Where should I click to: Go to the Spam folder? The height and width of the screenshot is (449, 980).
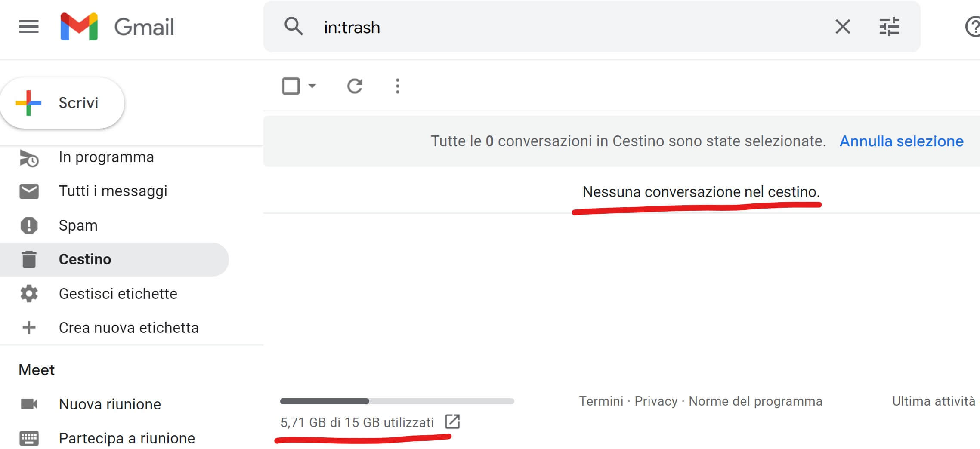[78, 225]
